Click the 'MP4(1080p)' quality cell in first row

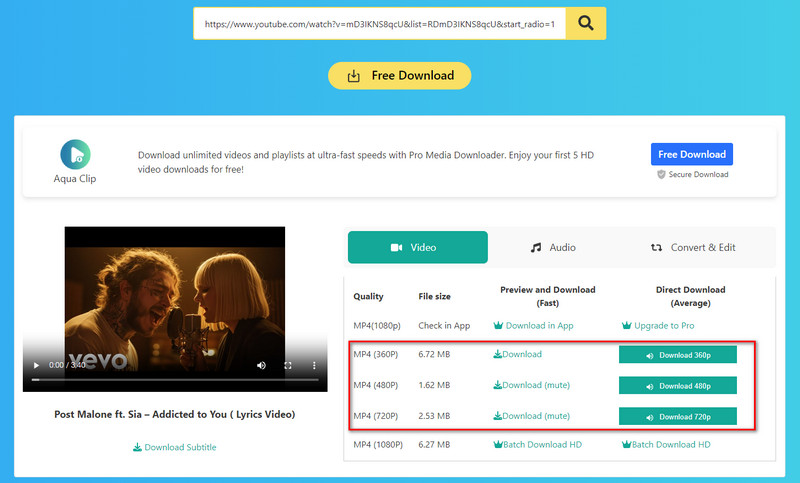click(x=377, y=325)
